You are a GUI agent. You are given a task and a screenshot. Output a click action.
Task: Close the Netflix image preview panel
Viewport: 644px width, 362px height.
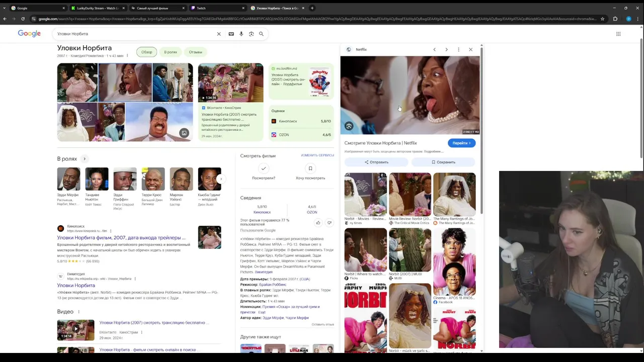pyautogui.click(x=470, y=49)
